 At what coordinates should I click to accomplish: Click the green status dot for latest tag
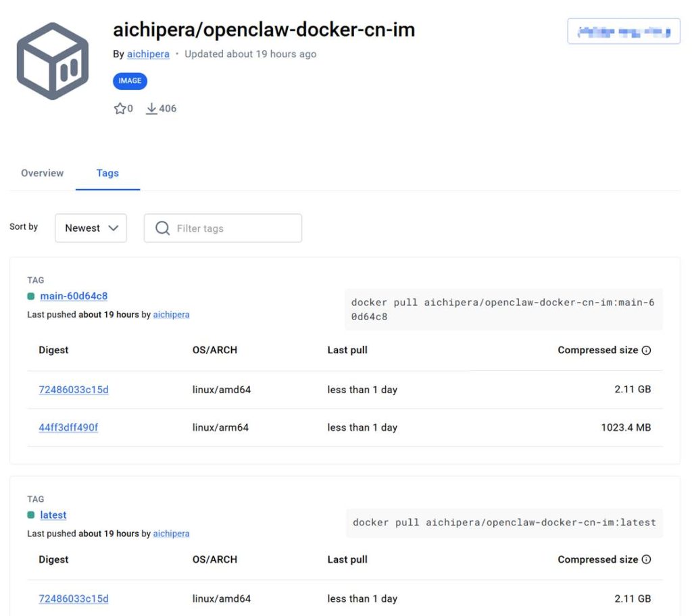coord(31,515)
